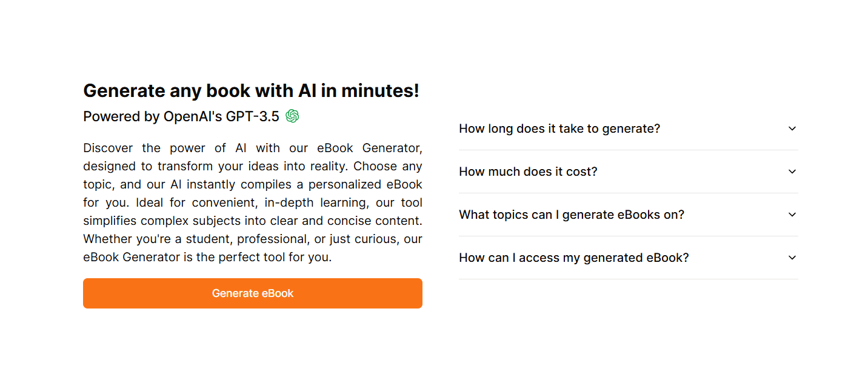
Task: Open the "How much does it cost?" question
Action: click(528, 172)
